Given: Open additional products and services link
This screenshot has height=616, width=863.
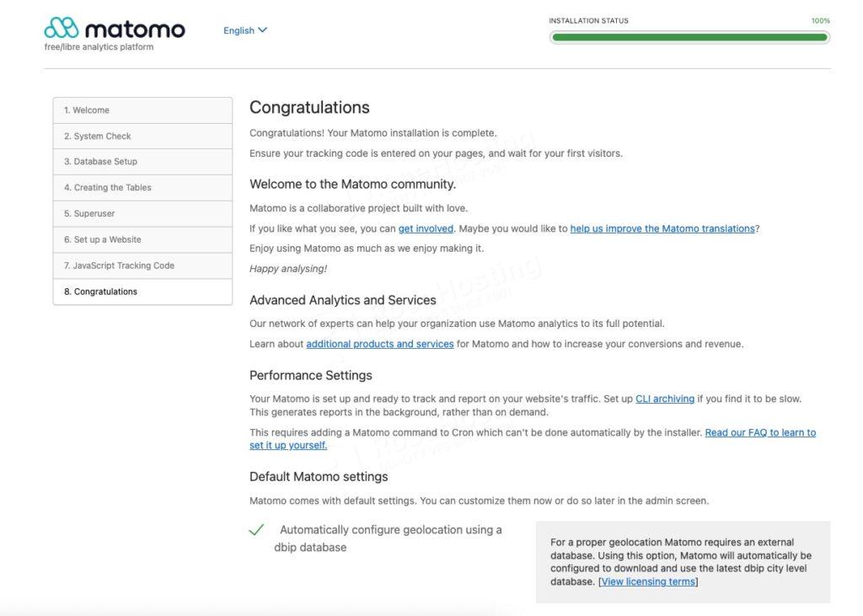Looking at the screenshot, I should (x=380, y=344).
